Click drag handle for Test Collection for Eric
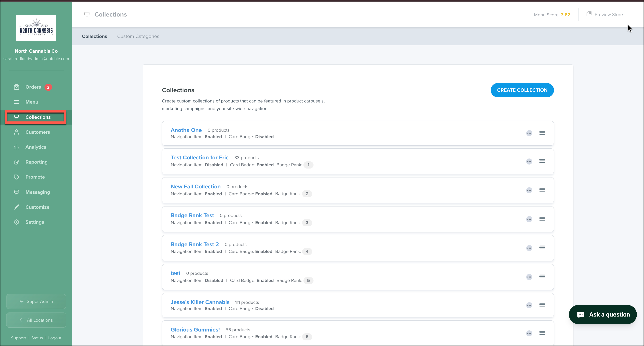This screenshot has width=644, height=346. [x=542, y=161]
